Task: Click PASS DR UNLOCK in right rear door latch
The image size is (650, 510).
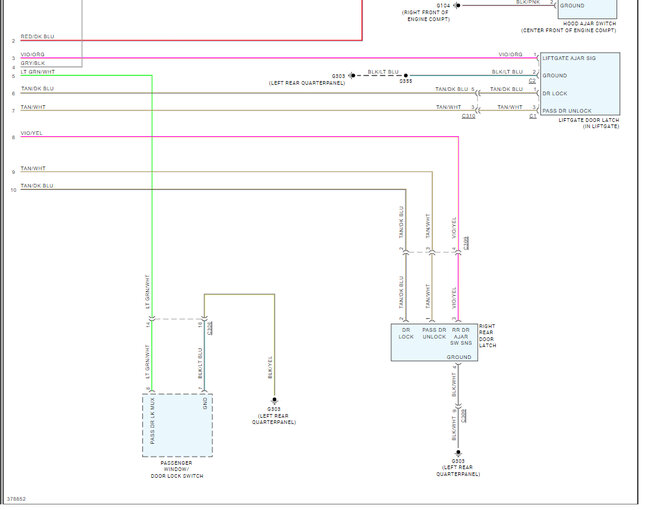Action: point(434,333)
